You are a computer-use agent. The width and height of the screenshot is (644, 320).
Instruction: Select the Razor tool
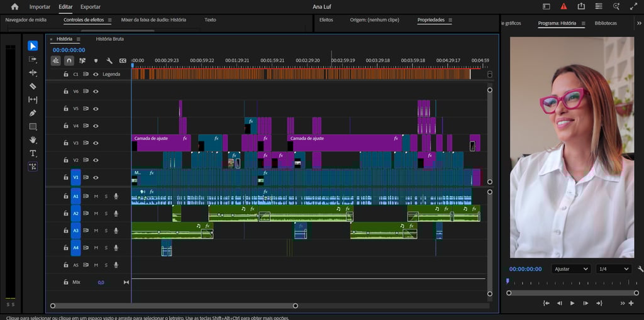pyautogui.click(x=33, y=86)
